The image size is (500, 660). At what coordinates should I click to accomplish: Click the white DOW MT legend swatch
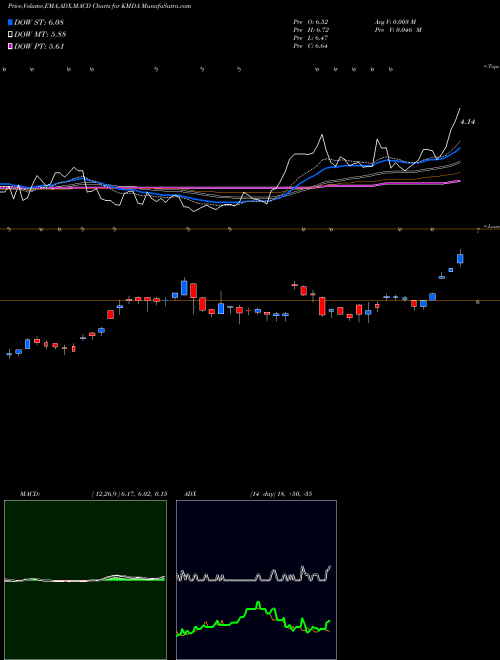pyautogui.click(x=11, y=35)
